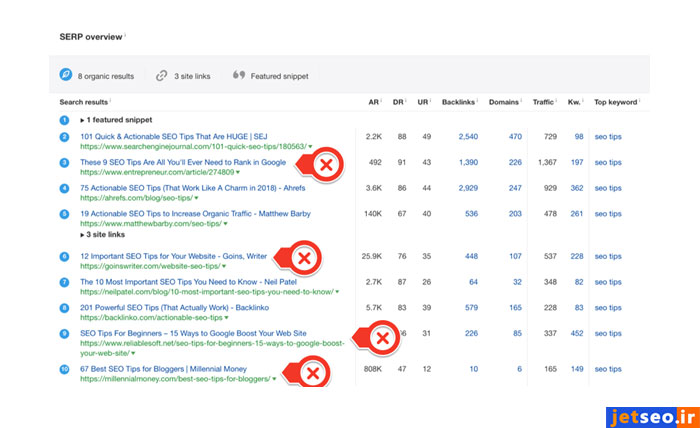
Task: Click position badge for Millennial Money result
Action: coord(64,370)
